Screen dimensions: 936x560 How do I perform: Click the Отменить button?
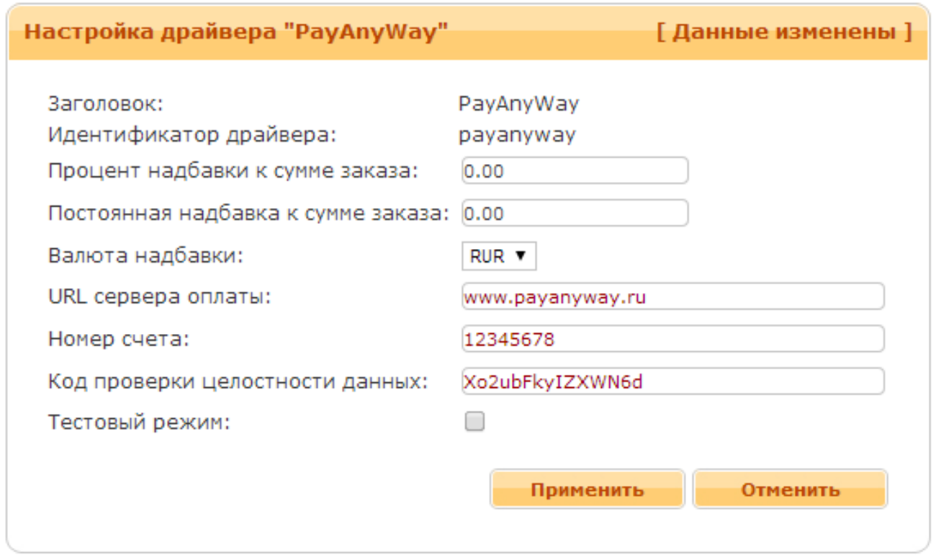pos(790,490)
